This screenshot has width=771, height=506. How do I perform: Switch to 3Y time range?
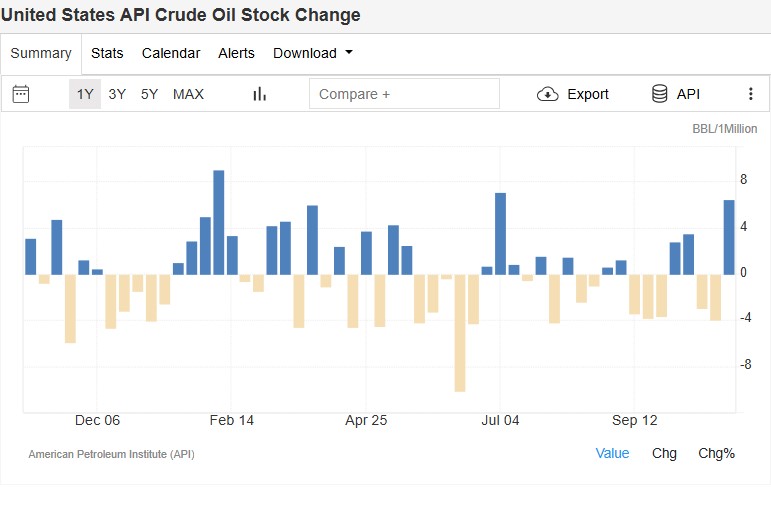pyautogui.click(x=117, y=94)
